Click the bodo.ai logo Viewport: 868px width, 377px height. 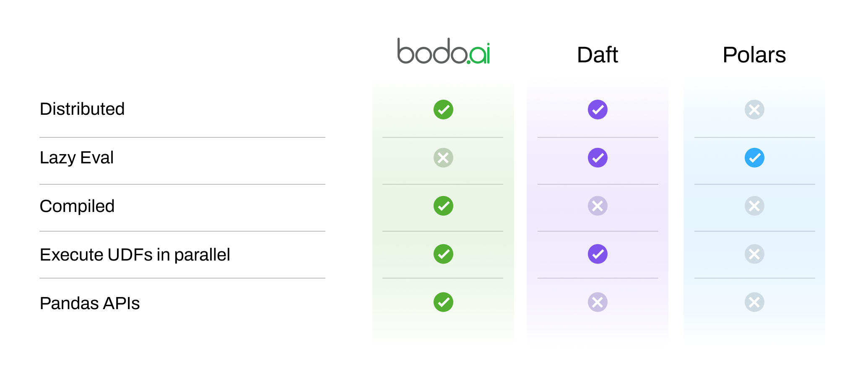[444, 51]
